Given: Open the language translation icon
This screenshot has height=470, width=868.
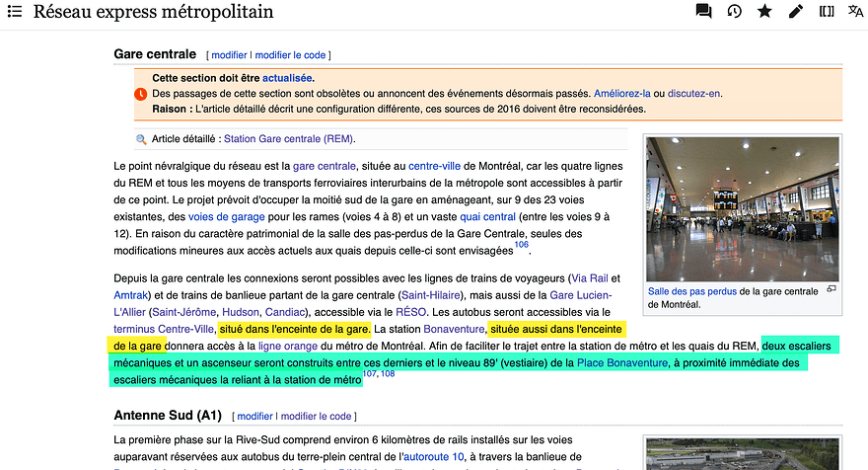Looking at the screenshot, I should coord(855,12).
